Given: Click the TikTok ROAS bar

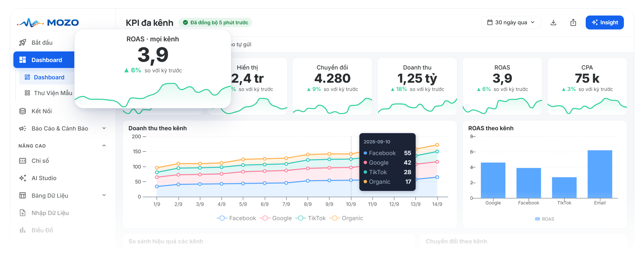Looking at the screenshot, I should click(x=564, y=188).
